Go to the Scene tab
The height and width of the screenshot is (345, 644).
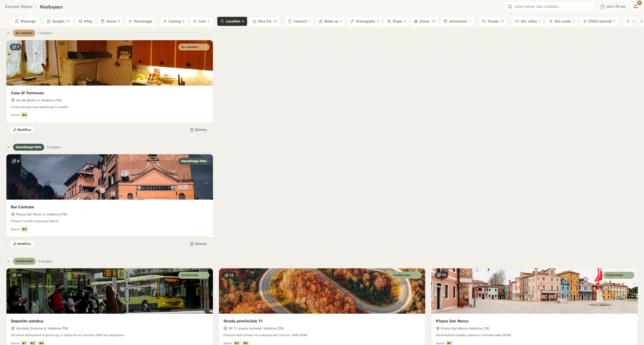pos(110,21)
